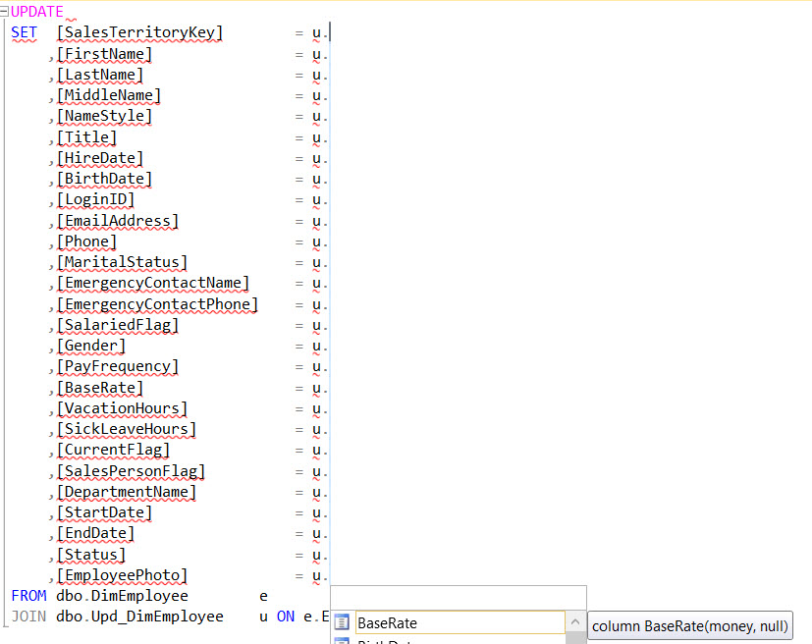Viewport: 812px width, 644px height.
Task: Click the [Title] column name
Action: (86, 137)
